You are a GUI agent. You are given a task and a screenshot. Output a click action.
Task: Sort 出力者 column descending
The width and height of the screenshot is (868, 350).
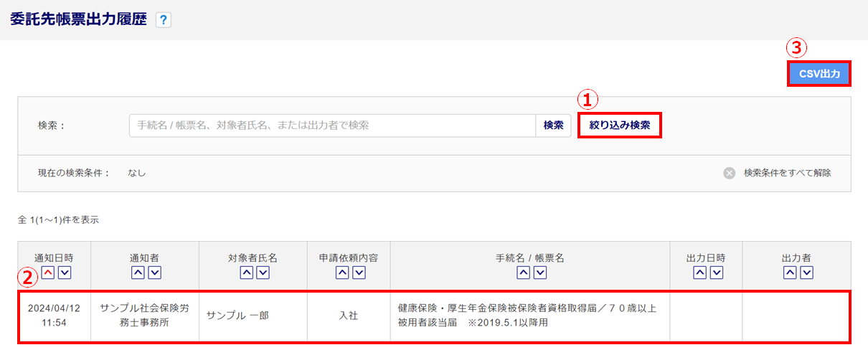(x=807, y=273)
